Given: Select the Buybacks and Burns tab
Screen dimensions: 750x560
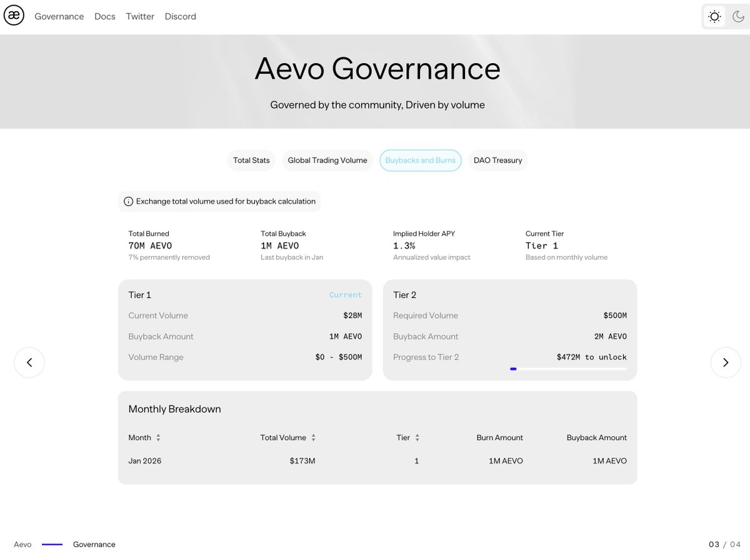Looking at the screenshot, I should tap(421, 161).
